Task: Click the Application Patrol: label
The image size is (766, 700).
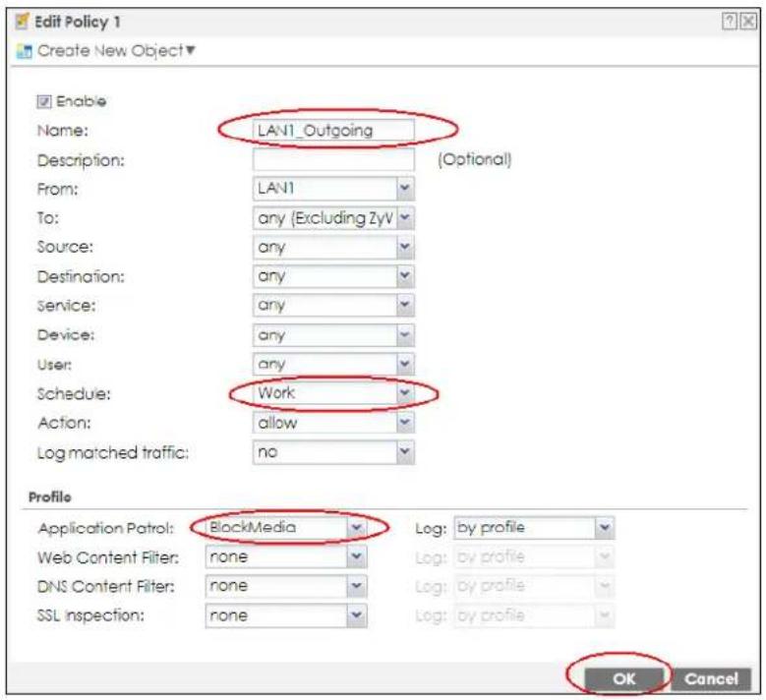Action: pyautogui.click(x=106, y=528)
